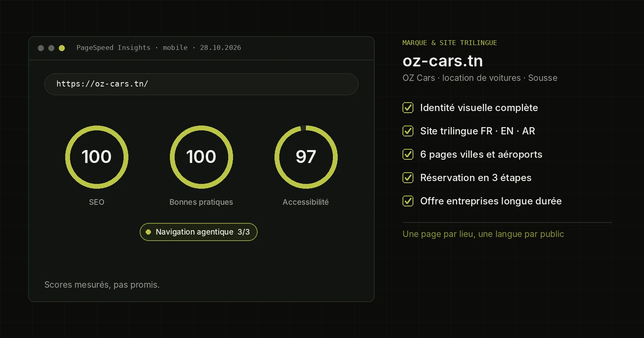Click the yellow-green window dot

click(62, 48)
